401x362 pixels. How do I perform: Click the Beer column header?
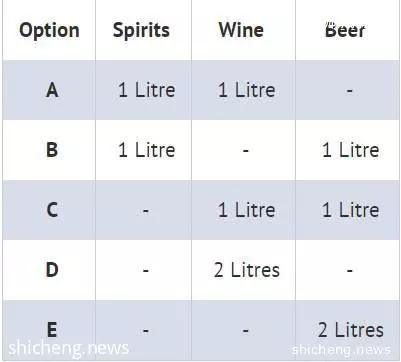(x=345, y=30)
